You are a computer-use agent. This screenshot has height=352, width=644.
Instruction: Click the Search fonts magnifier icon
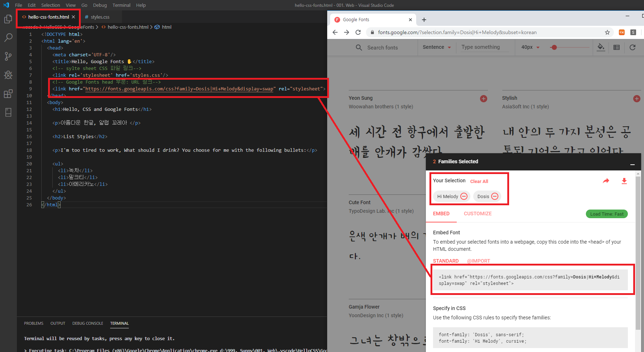[359, 47]
